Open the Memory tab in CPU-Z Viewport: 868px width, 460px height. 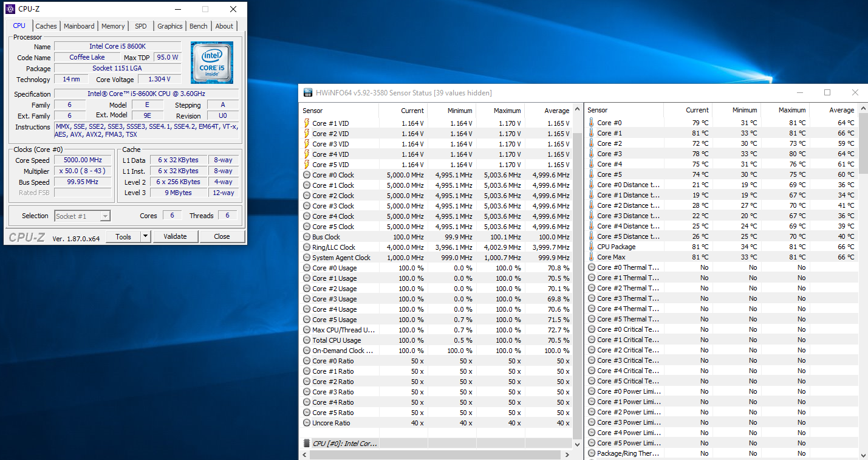pyautogui.click(x=113, y=26)
